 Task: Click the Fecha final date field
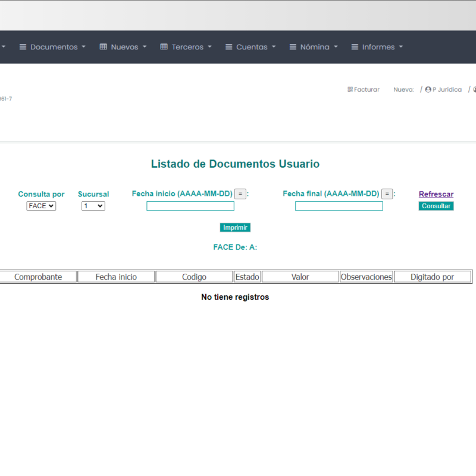(x=339, y=206)
